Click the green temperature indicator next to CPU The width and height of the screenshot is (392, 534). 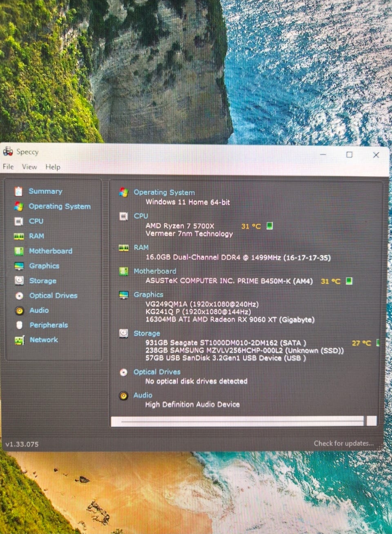tap(269, 226)
